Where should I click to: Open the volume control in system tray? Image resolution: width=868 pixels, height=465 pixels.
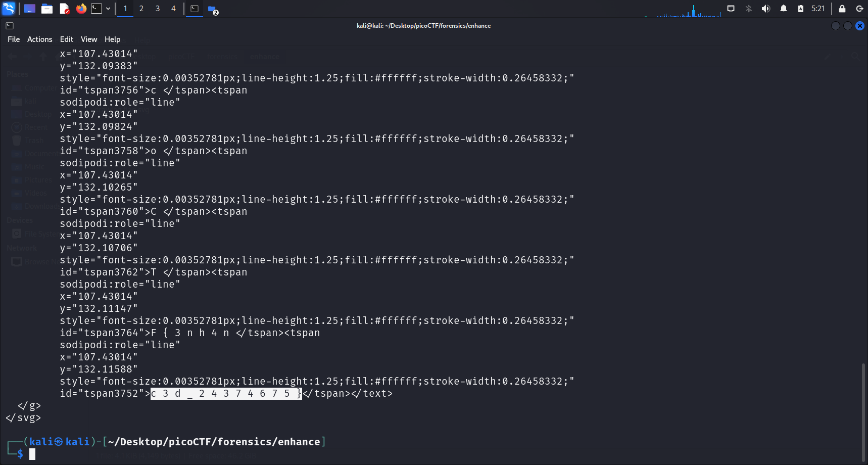[766, 9]
